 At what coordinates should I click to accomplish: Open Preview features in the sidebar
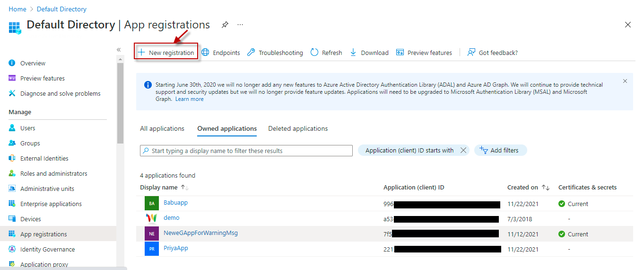click(x=43, y=78)
